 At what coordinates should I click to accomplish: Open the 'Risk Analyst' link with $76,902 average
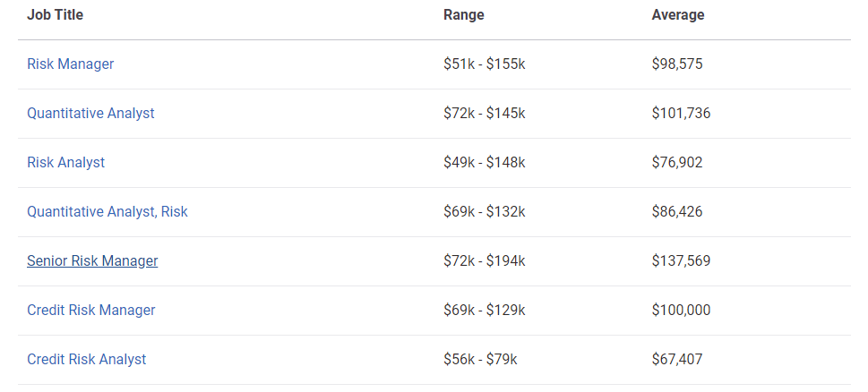[x=65, y=163]
